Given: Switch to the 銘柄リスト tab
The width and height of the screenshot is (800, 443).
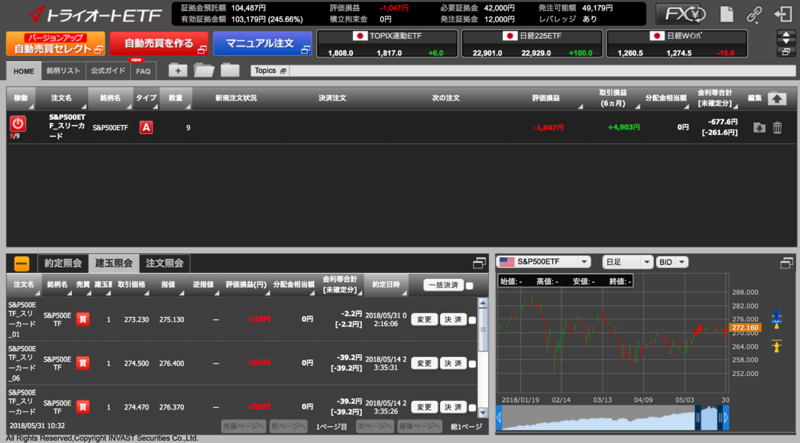Looking at the screenshot, I should click(x=63, y=71).
